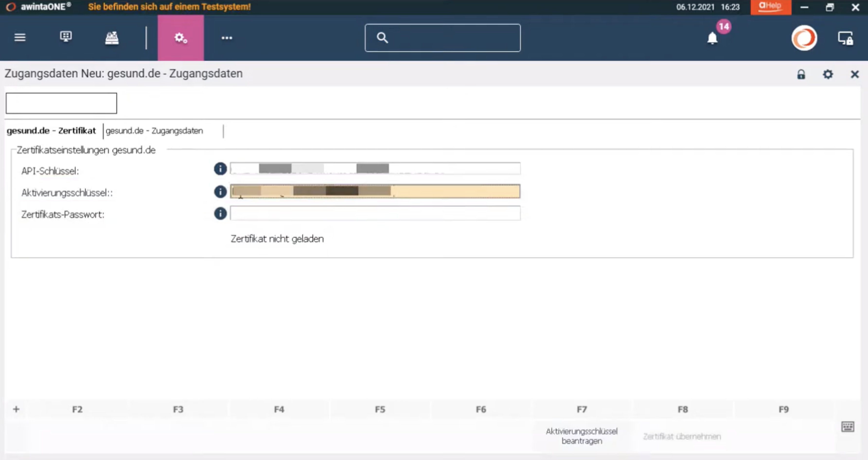868x460 pixels.
Task: Click the 'API-Schlüssel:' label
Action: (50, 171)
